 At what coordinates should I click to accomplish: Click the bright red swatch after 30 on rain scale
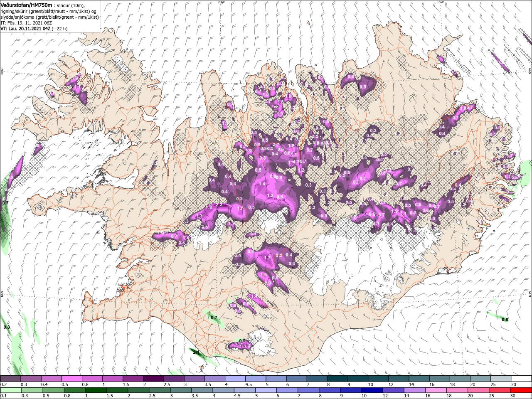(520, 390)
